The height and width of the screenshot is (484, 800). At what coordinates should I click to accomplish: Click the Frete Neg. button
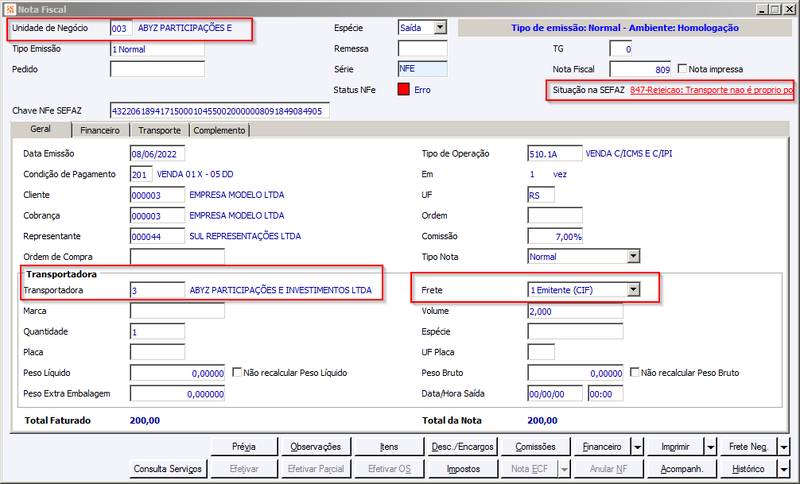pyautogui.click(x=748, y=447)
